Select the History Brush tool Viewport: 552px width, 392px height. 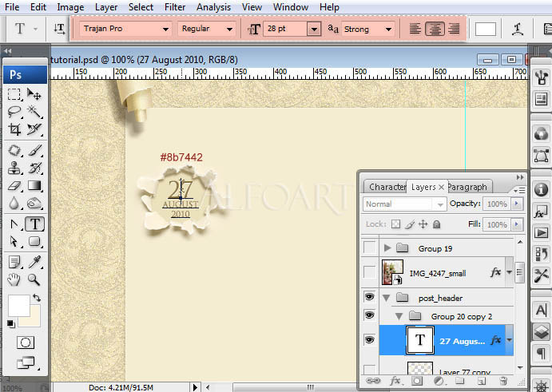34,168
